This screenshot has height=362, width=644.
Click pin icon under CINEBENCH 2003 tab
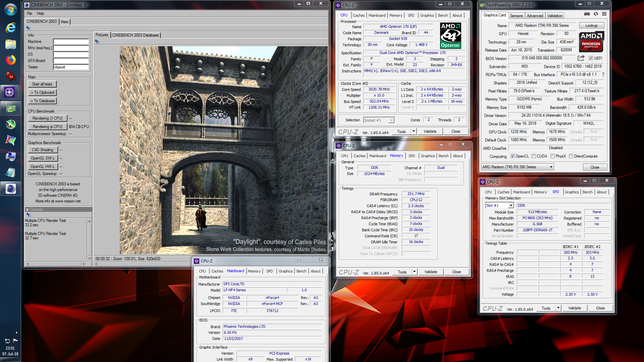pyautogui.click(x=28, y=28)
